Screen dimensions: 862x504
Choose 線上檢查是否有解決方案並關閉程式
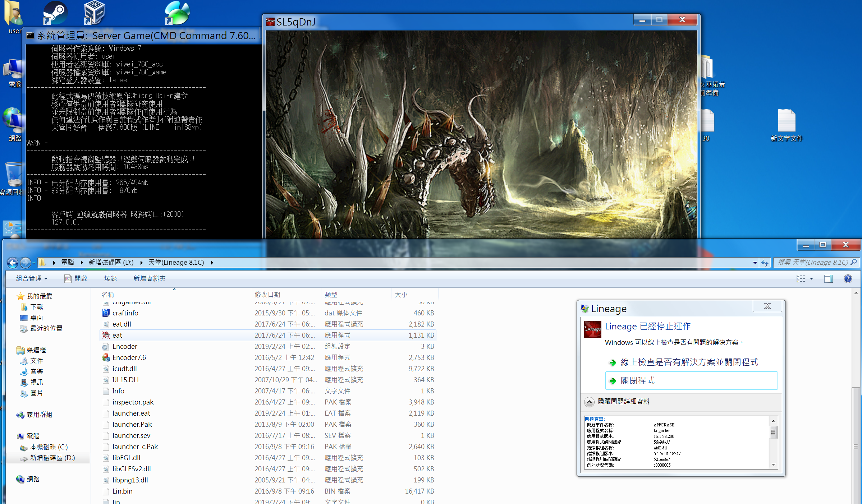[689, 362]
